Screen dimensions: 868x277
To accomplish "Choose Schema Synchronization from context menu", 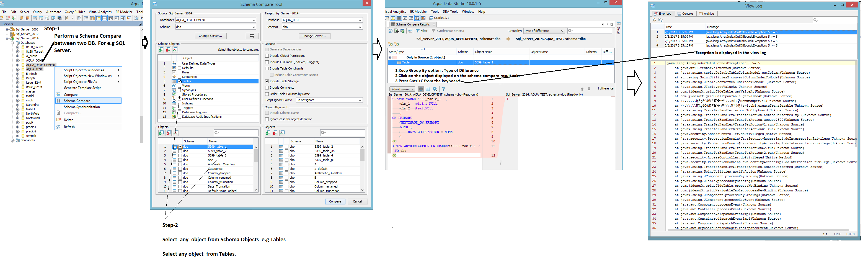I will tap(88, 107).
